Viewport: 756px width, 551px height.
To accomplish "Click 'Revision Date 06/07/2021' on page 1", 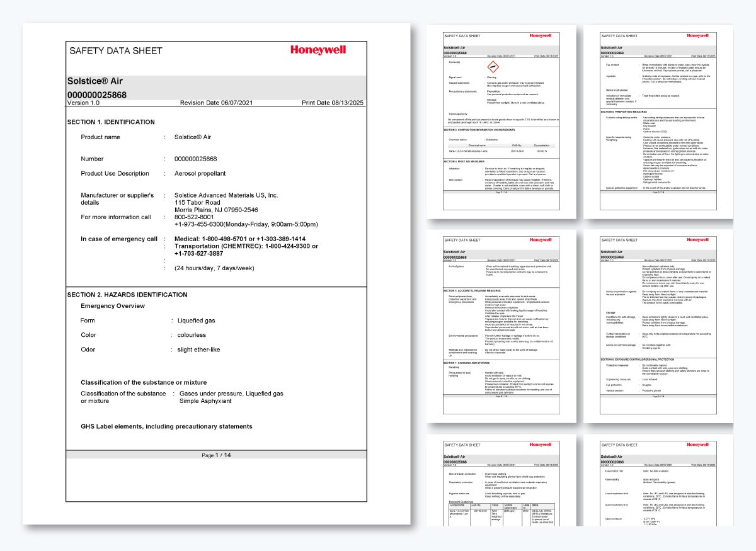I will [x=217, y=103].
